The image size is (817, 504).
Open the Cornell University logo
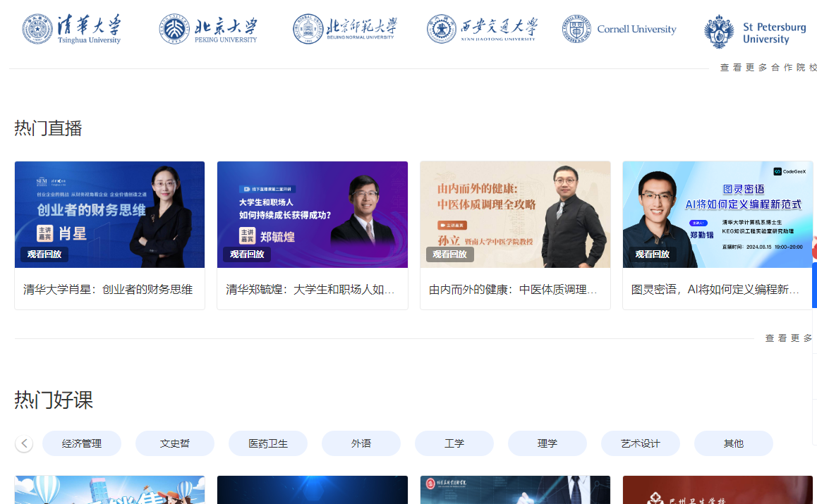[x=619, y=30]
